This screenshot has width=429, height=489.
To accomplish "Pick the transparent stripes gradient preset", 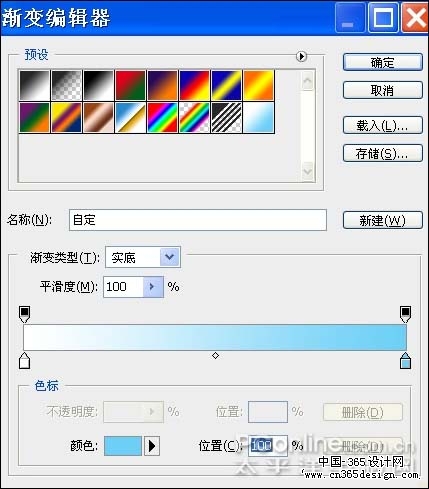I will click(x=226, y=118).
